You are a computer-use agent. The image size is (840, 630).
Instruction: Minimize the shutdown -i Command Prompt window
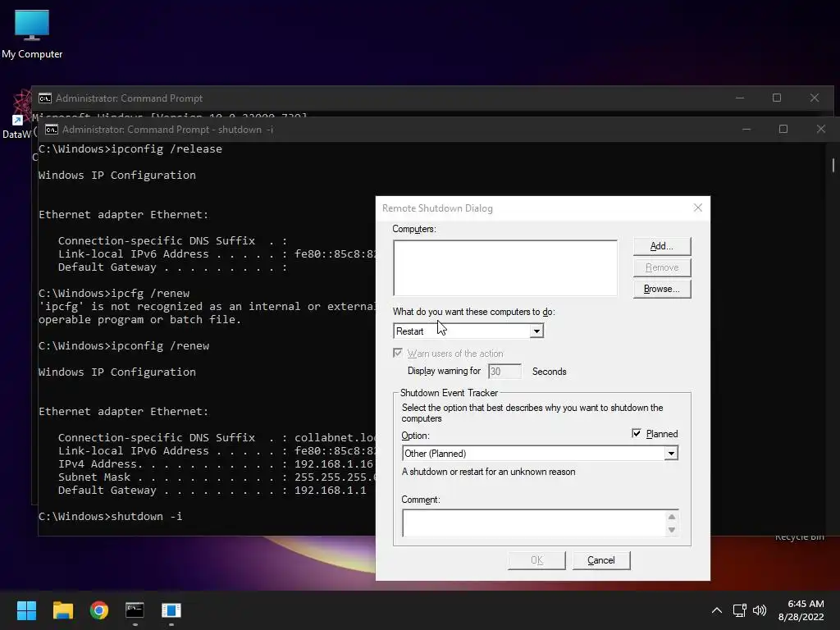click(746, 129)
